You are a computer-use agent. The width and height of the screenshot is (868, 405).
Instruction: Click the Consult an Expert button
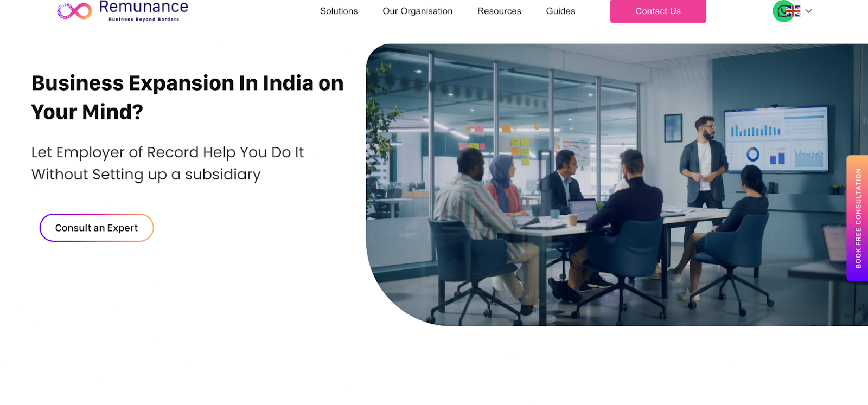point(97,228)
